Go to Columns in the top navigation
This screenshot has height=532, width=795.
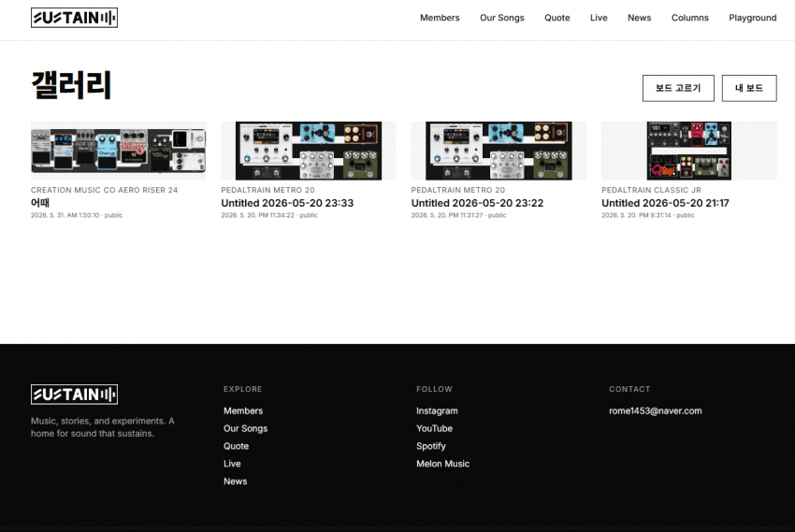click(x=690, y=18)
